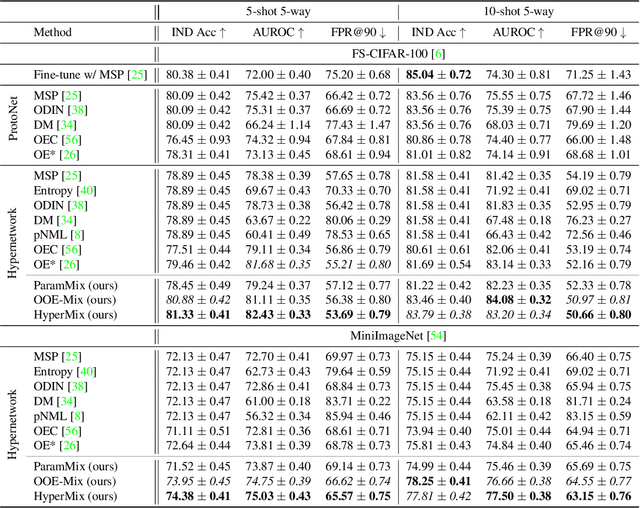Select the bold value "63.15 ± 0.76"
This screenshot has width=640, height=508.
coord(598,496)
